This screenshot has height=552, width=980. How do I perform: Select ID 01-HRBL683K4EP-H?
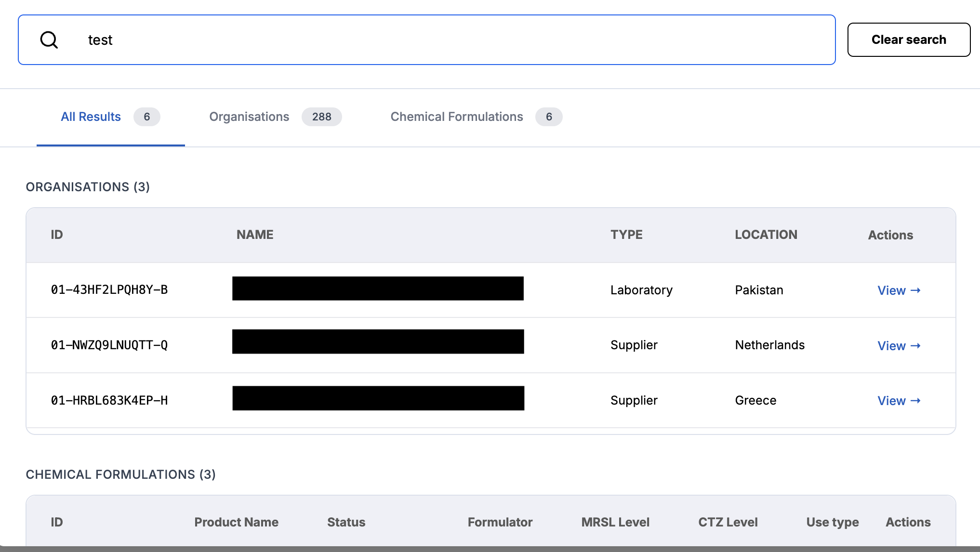109,400
